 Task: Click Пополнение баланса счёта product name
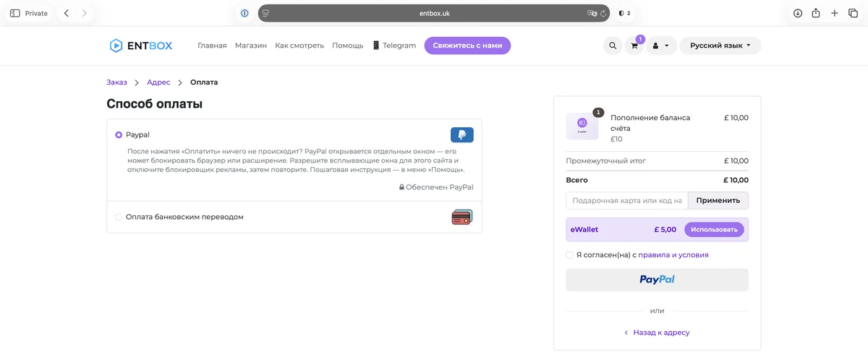click(650, 123)
